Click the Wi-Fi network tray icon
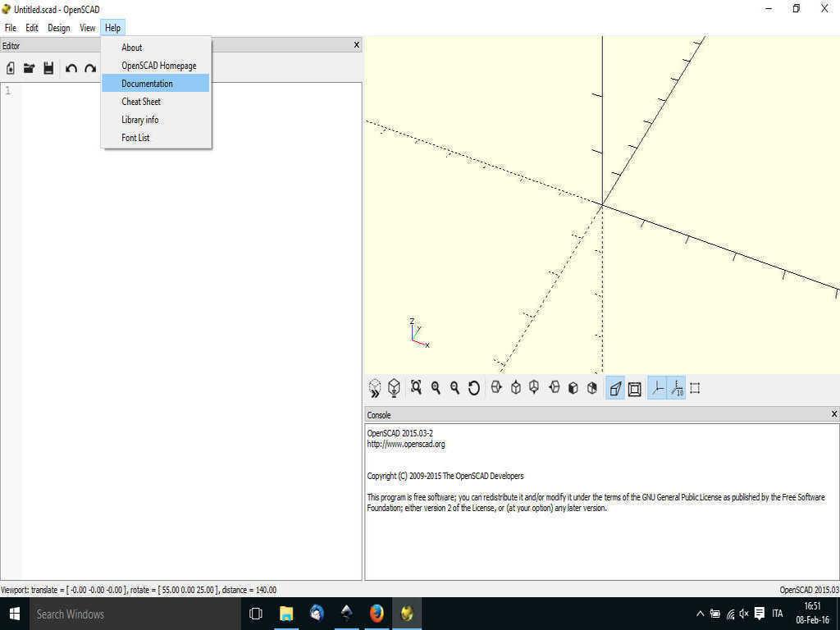 point(730,614)
